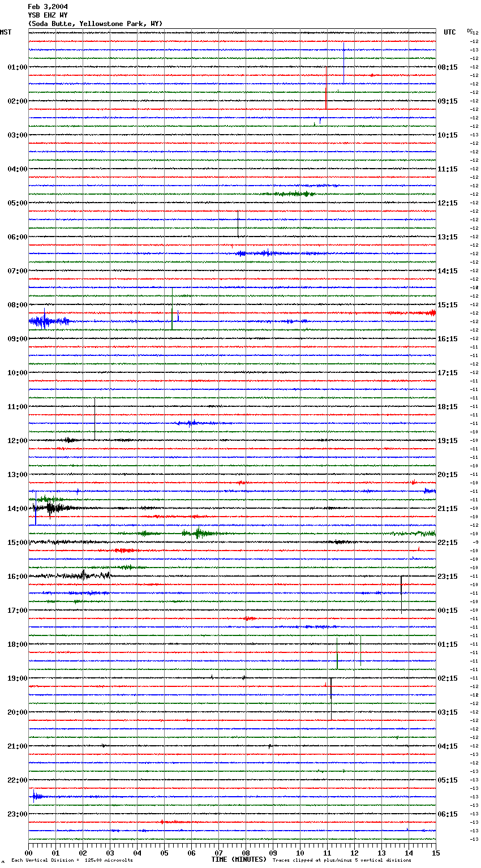Image resolution: width=481 pixels, height=868 pixels.
Task: Click the '04:15' UTC time label
Action: click(448, 746)
